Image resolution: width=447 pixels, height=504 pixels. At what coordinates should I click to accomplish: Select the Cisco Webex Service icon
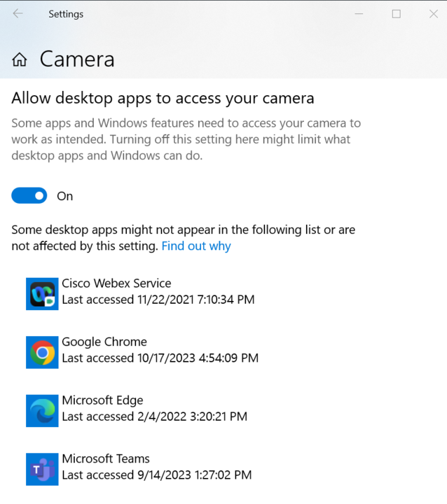42,294
